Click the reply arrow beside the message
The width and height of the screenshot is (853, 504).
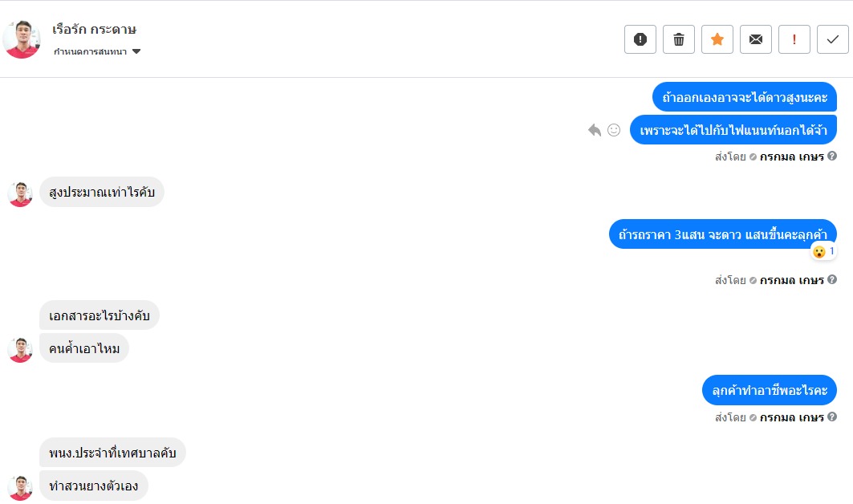595,130
